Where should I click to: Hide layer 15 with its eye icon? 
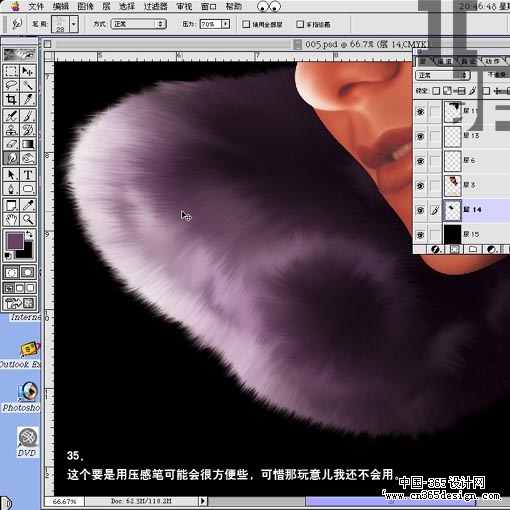point(420,235)
